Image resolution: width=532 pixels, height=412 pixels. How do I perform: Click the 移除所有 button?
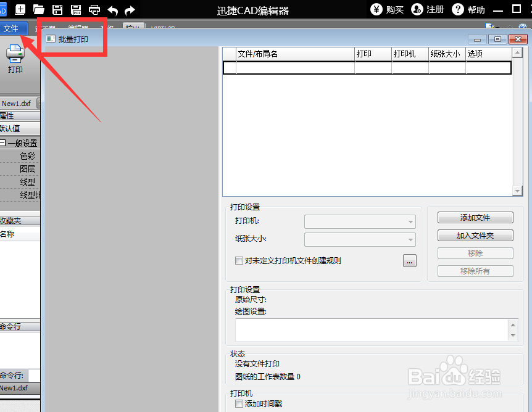(x=475, y=271)
